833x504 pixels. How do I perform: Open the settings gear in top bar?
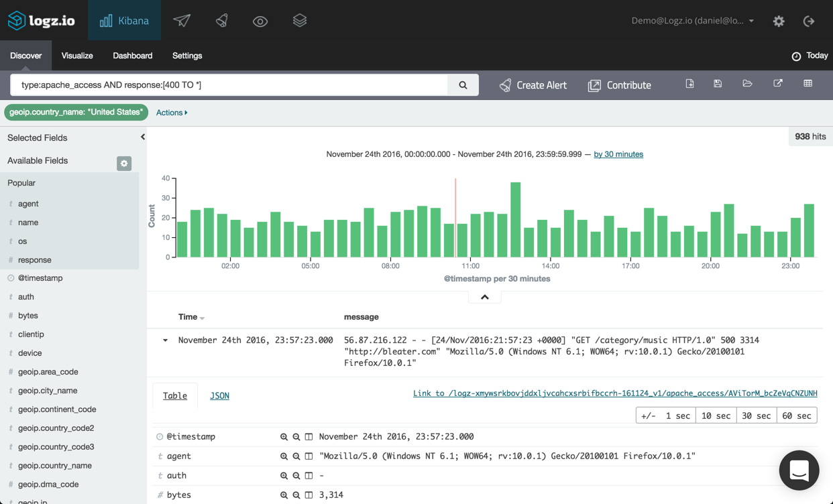pos(779,21)
